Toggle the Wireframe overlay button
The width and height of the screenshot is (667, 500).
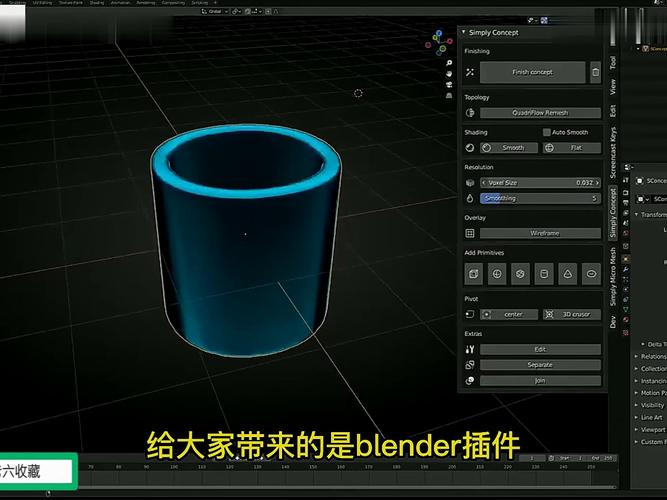click(x=540, y=233)
